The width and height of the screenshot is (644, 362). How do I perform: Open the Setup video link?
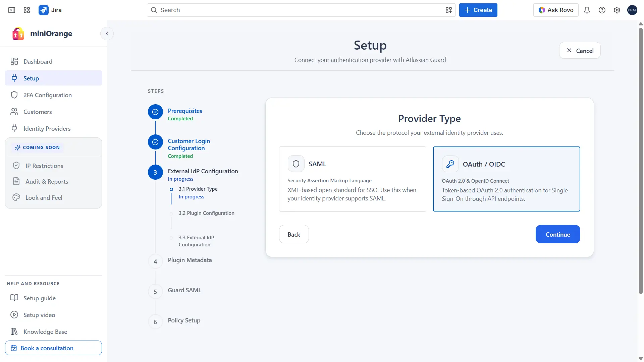pos(54,315)
